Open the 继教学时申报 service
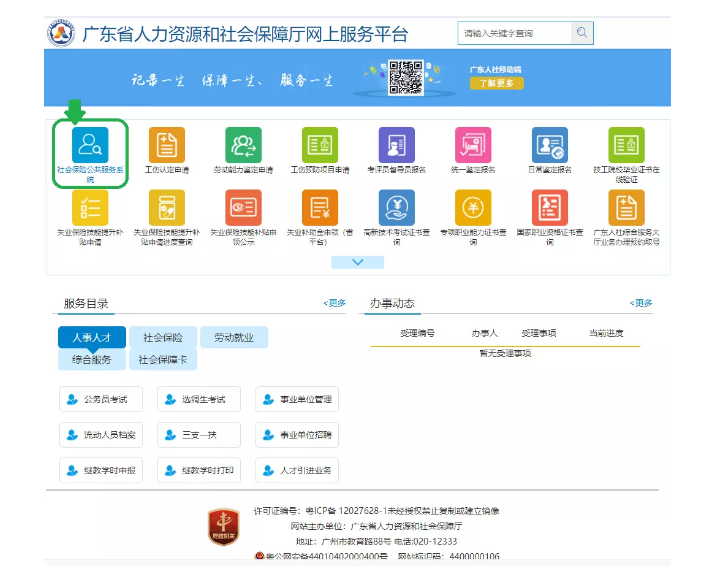710x578 pixels. [x=101, y=470]
